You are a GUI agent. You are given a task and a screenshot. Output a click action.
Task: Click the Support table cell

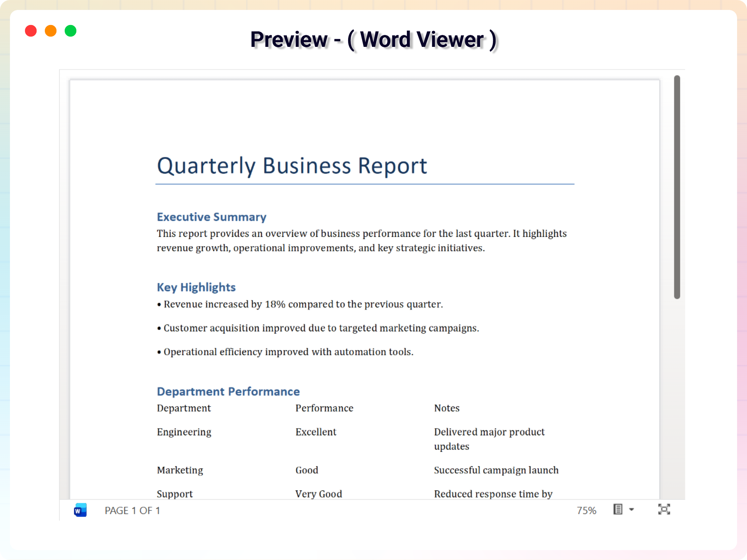[x=175, y=494]
